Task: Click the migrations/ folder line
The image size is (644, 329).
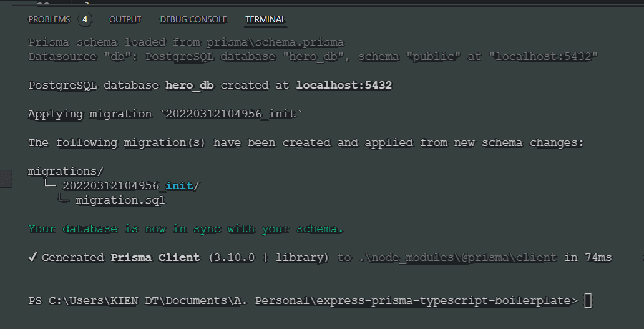Action: (66, 171)
